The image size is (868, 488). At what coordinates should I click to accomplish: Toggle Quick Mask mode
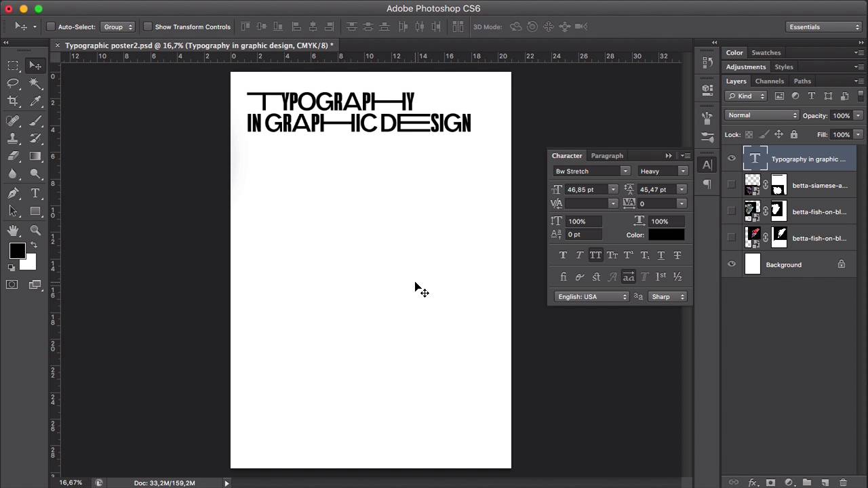click(x=12, y=285)
